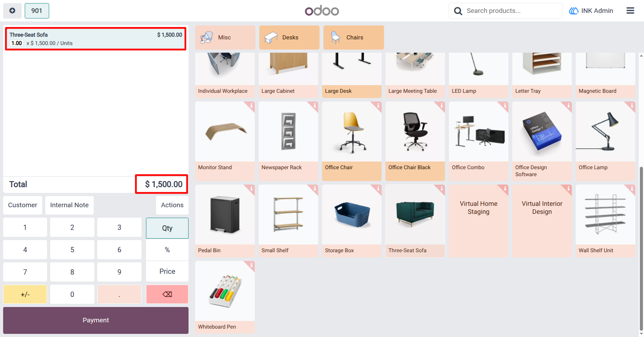This screenshot has height=337, width=644.
Task: Open info icon on Pedal Bin card
Action: tap(251, 188)
